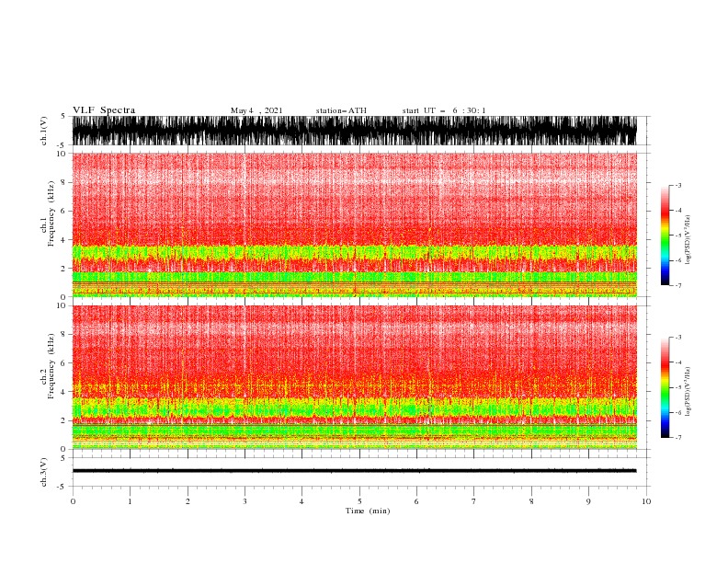
Task: Click the "VLF Spectra" title text
Action: click(104, 110)
